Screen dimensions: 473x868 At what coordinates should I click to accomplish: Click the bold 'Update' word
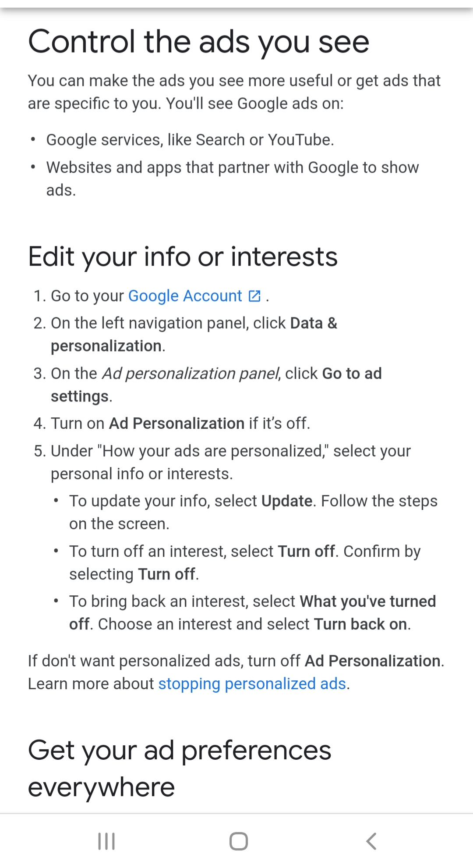(287, 501)
